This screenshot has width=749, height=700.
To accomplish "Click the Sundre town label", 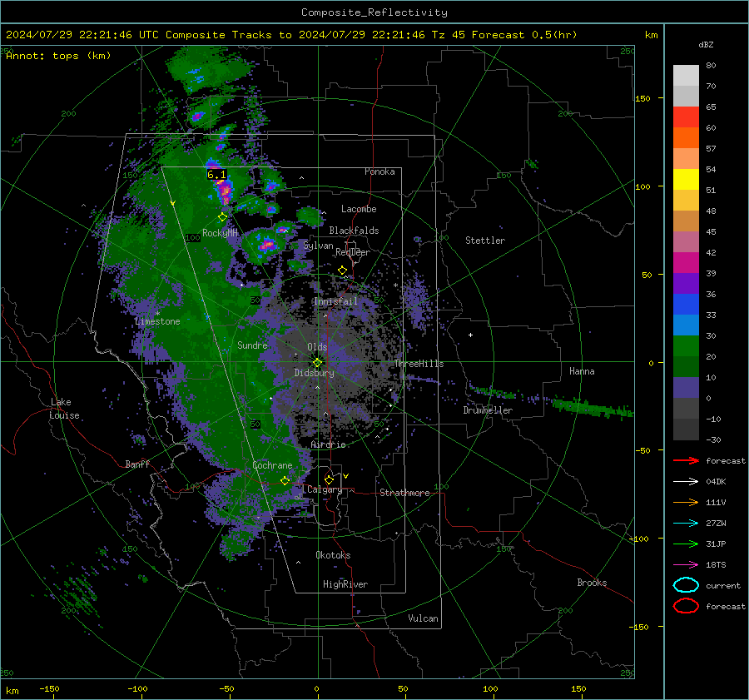I will coord(252,345).
